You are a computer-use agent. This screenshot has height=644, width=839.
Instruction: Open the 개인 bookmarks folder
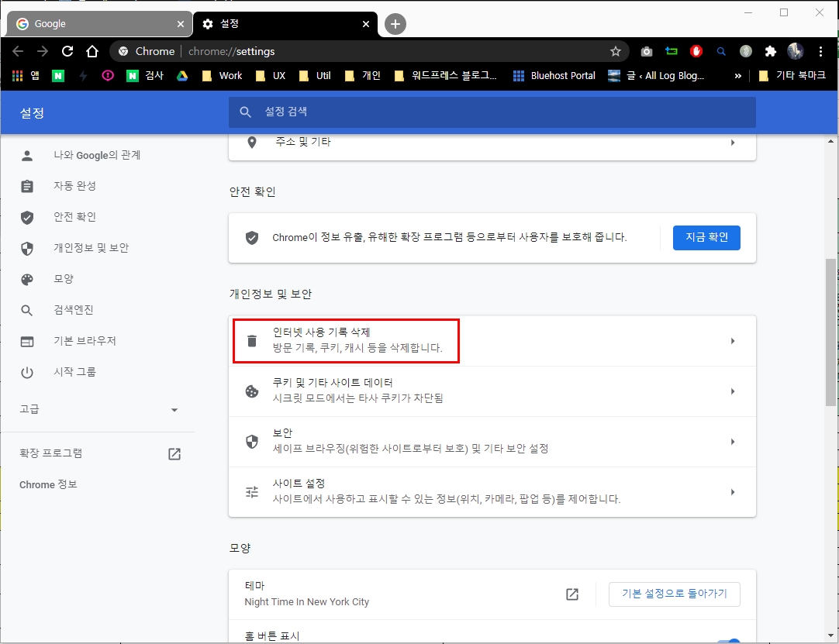[363, 76]
